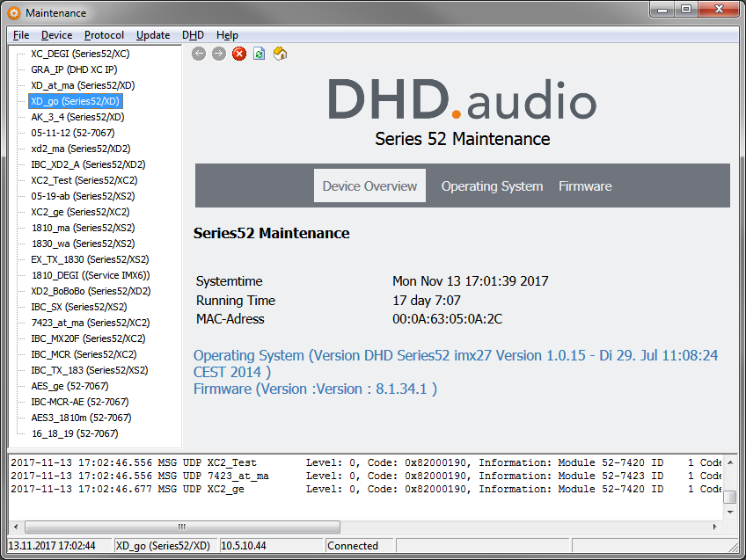This screenshot has height=560, width=746.
Task: Select XC2_Test (Series52/XC2) device
Action: (x=84, y=180)
